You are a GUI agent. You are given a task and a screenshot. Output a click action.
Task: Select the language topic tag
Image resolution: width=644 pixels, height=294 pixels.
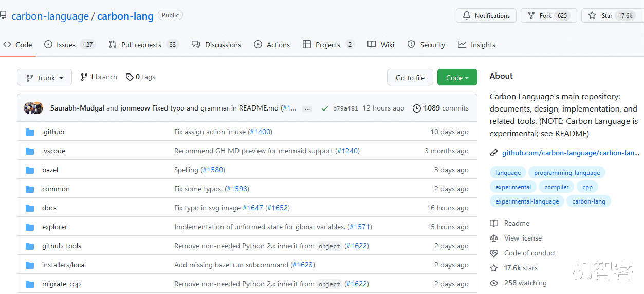(508, 173)
